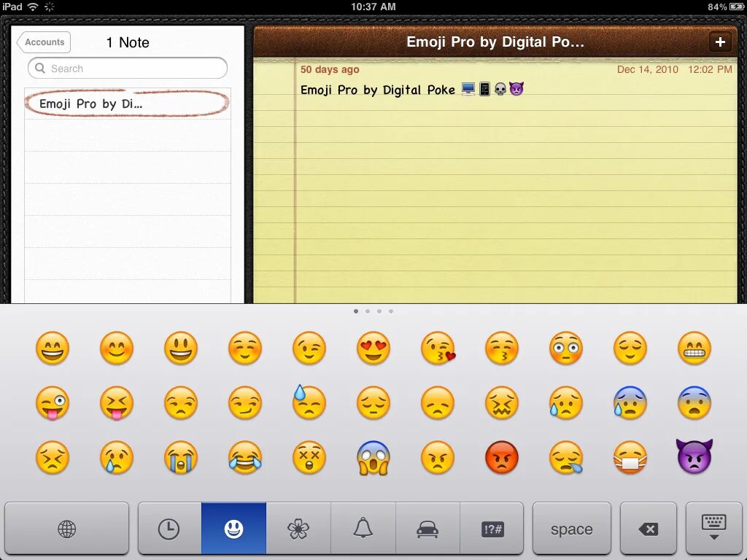747x560 pixels.
Task: Select the flushed wide-eyed face emoji
Action: 566,348
